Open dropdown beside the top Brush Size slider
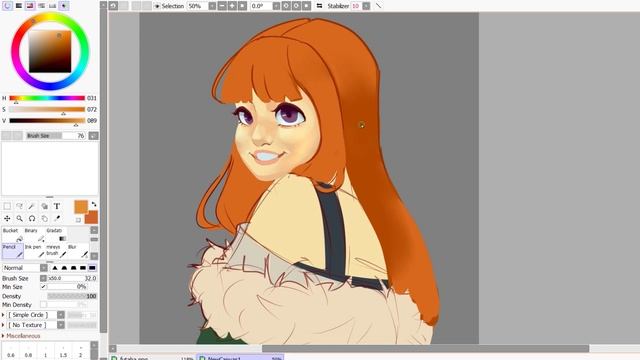Image resolution: width=640 pixels, height=360 pixels. tap(93, 136)
